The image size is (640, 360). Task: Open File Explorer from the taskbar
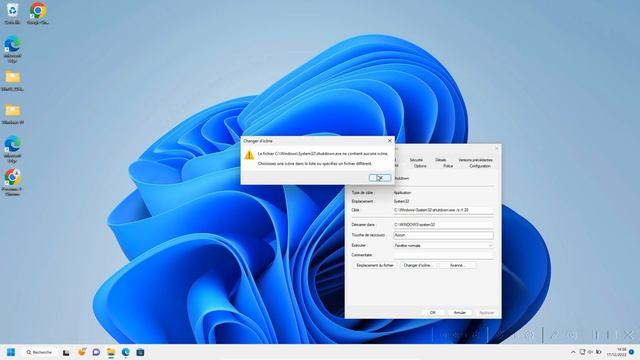click(x=111, y=352)
